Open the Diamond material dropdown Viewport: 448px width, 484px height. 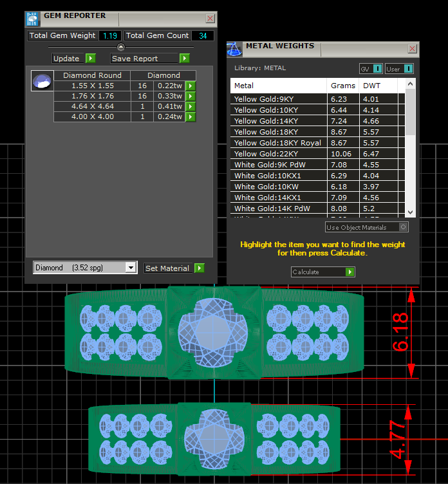coord(131,268)
